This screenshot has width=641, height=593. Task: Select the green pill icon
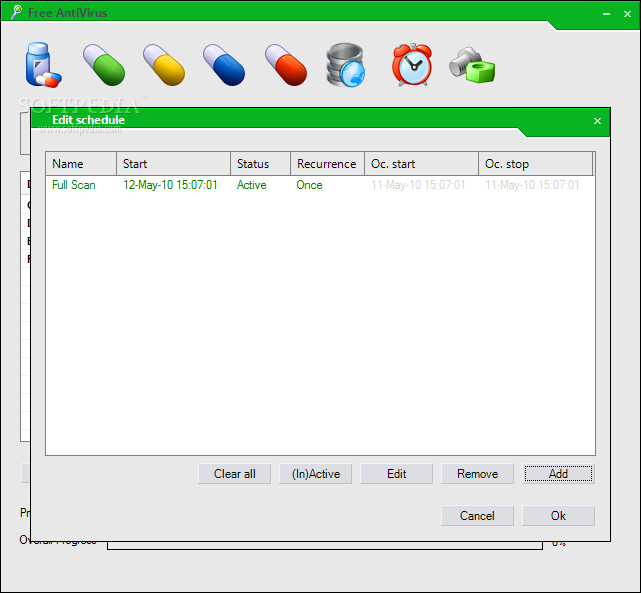click(104, 65)
